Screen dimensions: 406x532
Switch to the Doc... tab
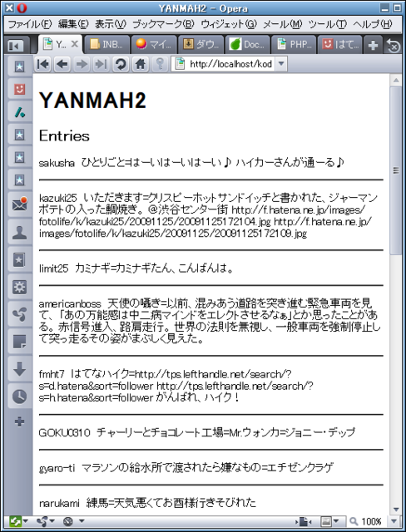click(x=247, y=44)
